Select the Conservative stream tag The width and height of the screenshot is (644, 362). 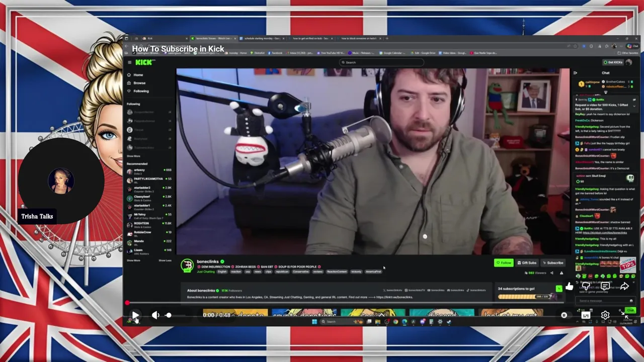click(301, 271)
